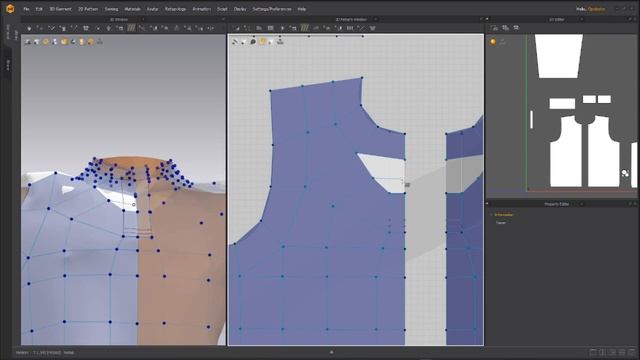This screenshot has width=640, height=360.
Task: Select the right bodice pattern in UV editor
Action: [x=603, y=152]
